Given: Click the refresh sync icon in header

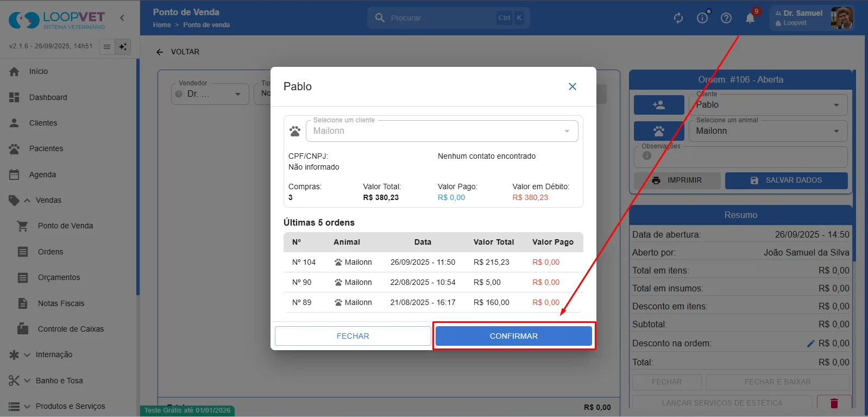Looking at the screenshot, I should click(678, 18).
